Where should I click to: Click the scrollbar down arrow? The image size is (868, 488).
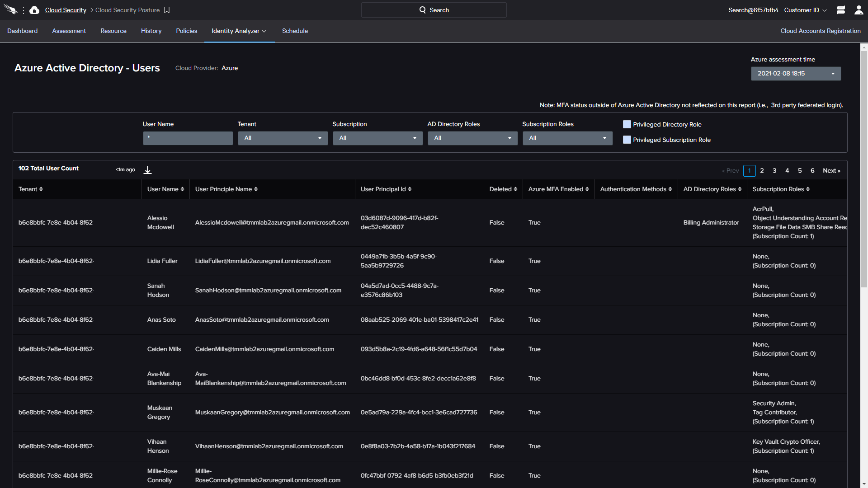(864, 484)
